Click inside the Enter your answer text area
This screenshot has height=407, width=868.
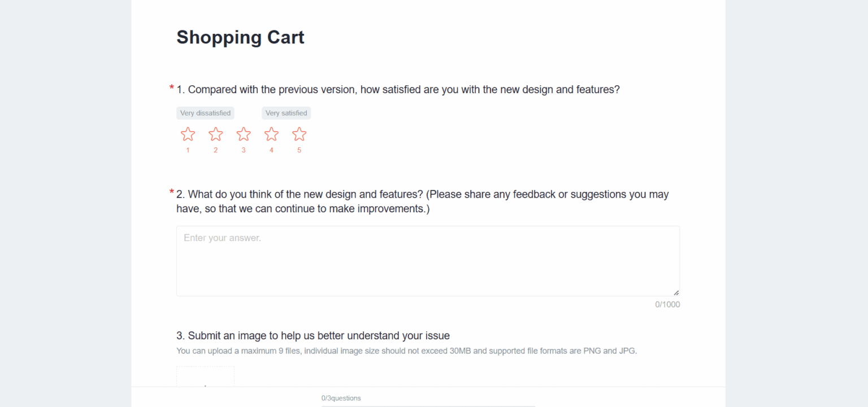(x=428, y=260)
